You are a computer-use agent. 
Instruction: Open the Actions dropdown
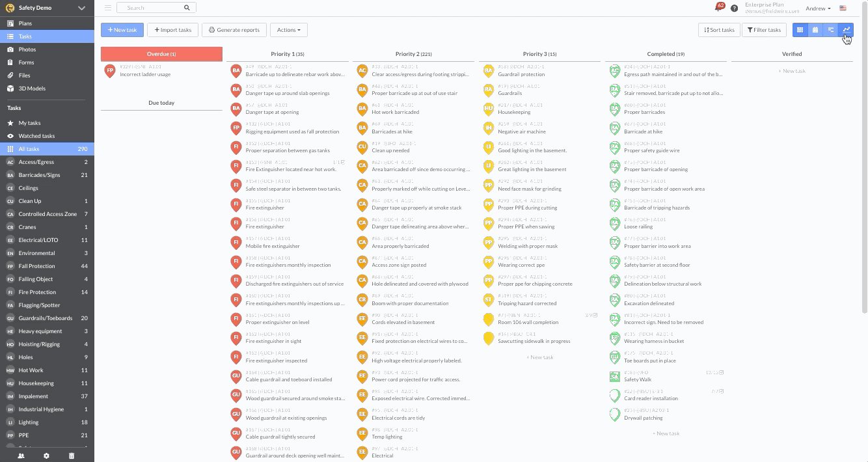(x=289, y=30)
